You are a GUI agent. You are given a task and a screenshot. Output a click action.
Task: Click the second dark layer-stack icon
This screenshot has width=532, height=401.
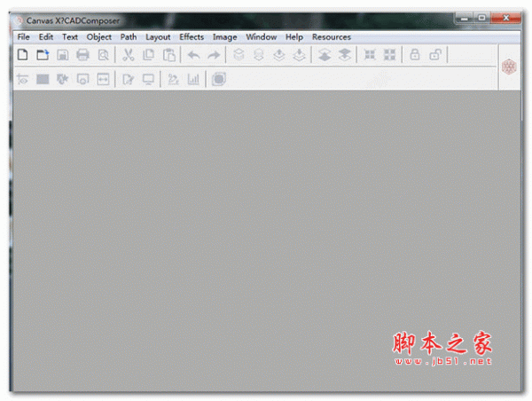pyautogui.click(x=345, y=55)
